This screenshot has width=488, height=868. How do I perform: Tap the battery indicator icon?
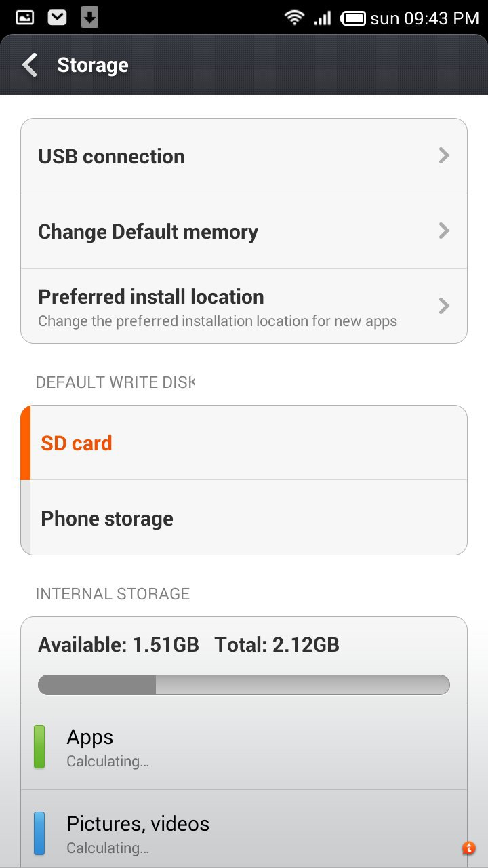tap(353, 18)
